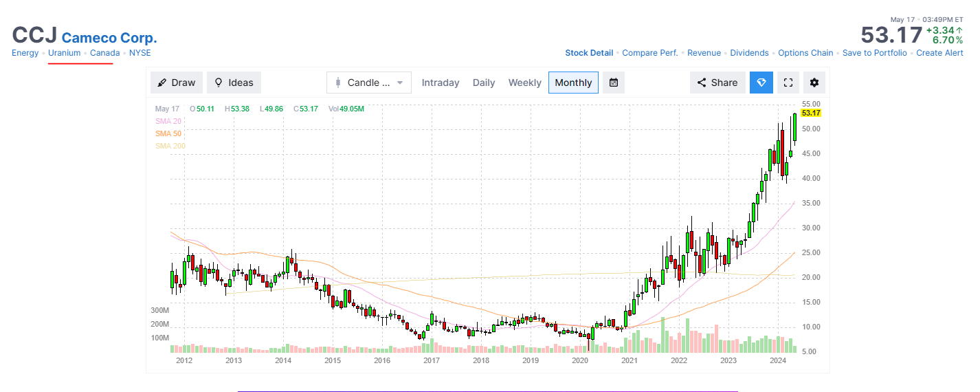Image resolution: width=980 pixels, height=392 pixels.
Task: Toggle the SMA 50 indicator label
Action: coord(168,133)
